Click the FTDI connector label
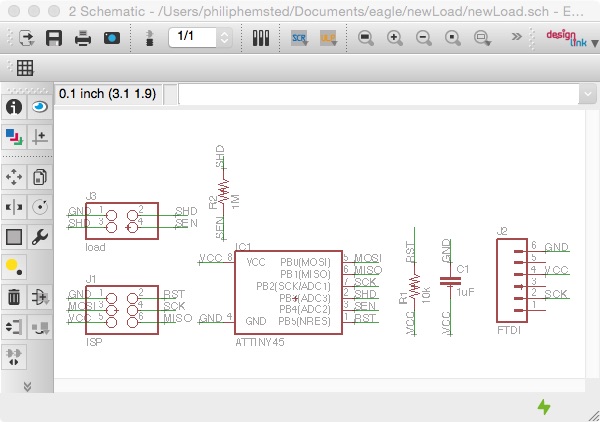 (509, 330)
